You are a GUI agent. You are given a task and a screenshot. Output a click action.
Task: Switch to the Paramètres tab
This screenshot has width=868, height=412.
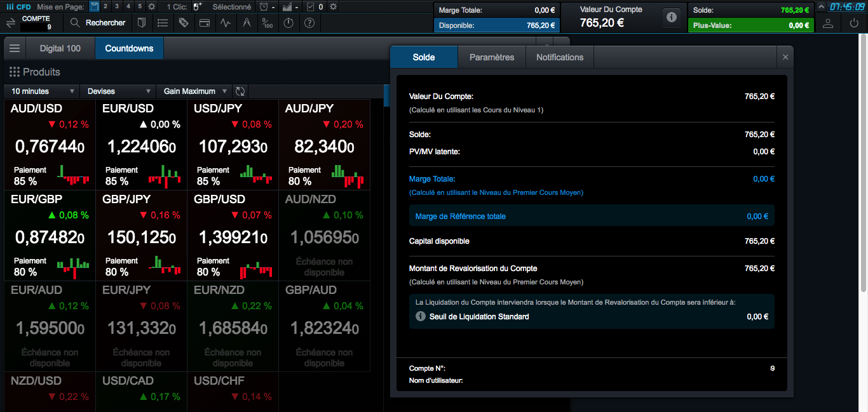click(x=492, y=57)
